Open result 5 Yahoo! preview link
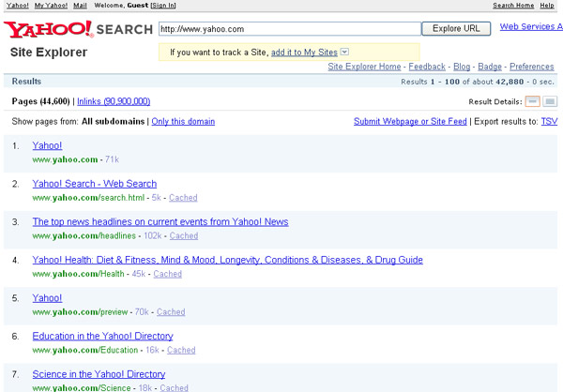The width and height of the screenshot is (563, 392). point(47,298)
